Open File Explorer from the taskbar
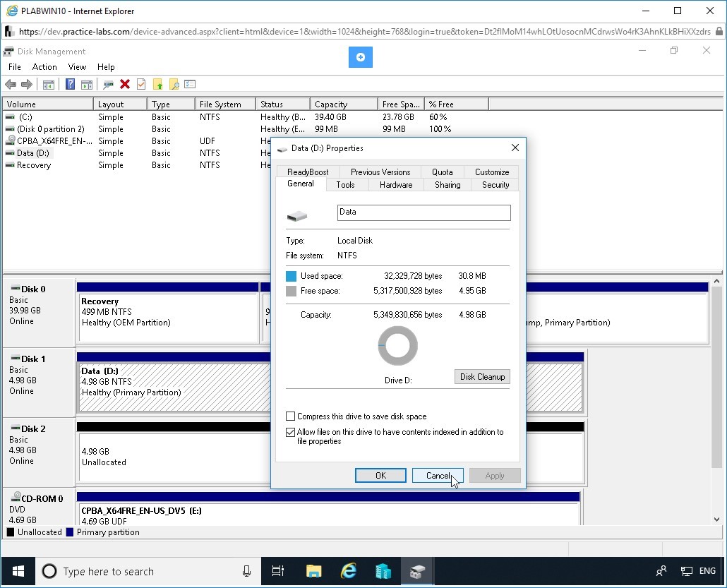Viewport: 727px width, 588px height. click(x=314, y=571)
